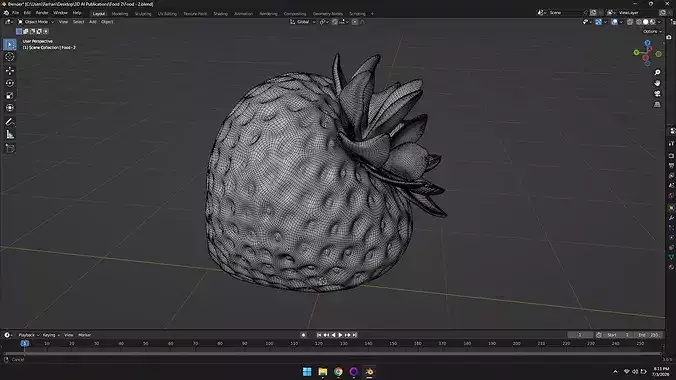Open the Modifiers properties tab wrench icon
Viewport: 676px width, 380px height.
coord(671,218)
